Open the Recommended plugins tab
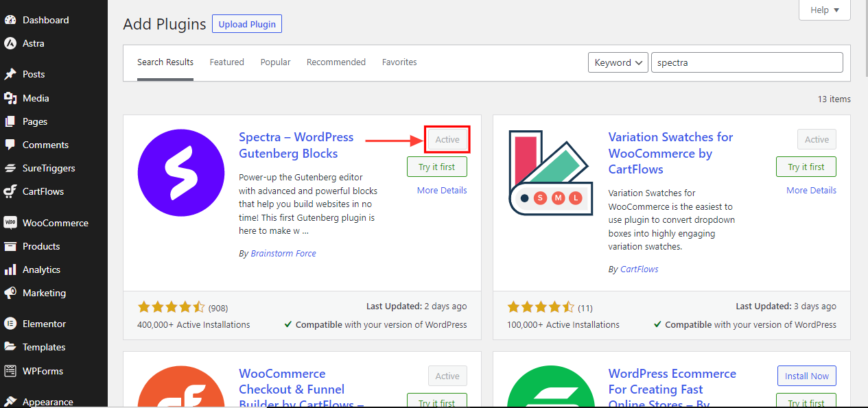 pos(336,62)
